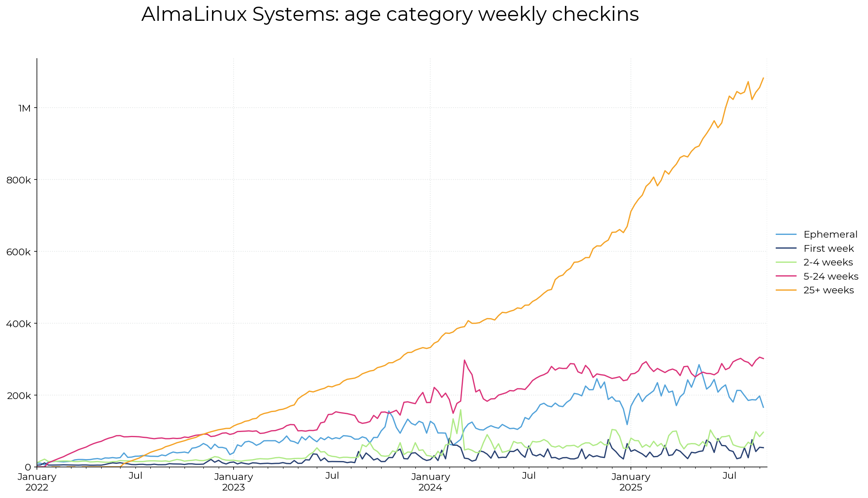Click the orange 25+ weeks legend line swatch
Screen dimensions: 868x498
tap(786, 290)
